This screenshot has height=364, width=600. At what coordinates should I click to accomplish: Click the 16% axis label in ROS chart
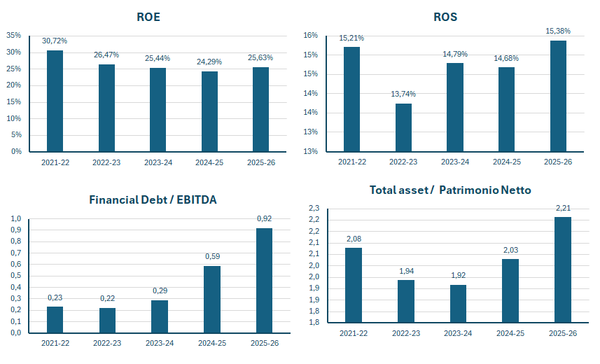(x=311, y=36)
